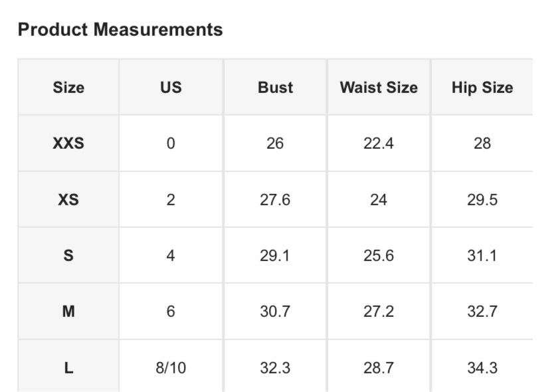Viewport: 550px width, 392px height.
Task: Select the 30.7 bust measurement cell
Action: [x=275, y=311]
